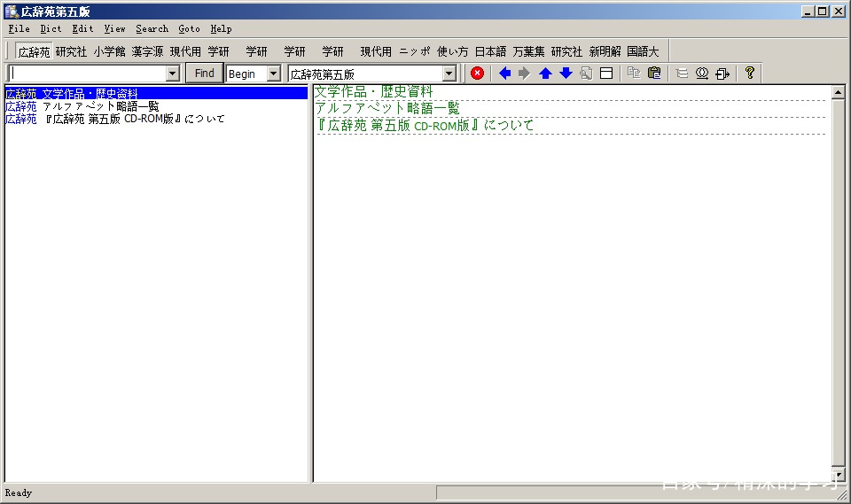Jump to next entry with down arrow
The width and height of the screenshot is (851, 504).
tap(566, 74)
